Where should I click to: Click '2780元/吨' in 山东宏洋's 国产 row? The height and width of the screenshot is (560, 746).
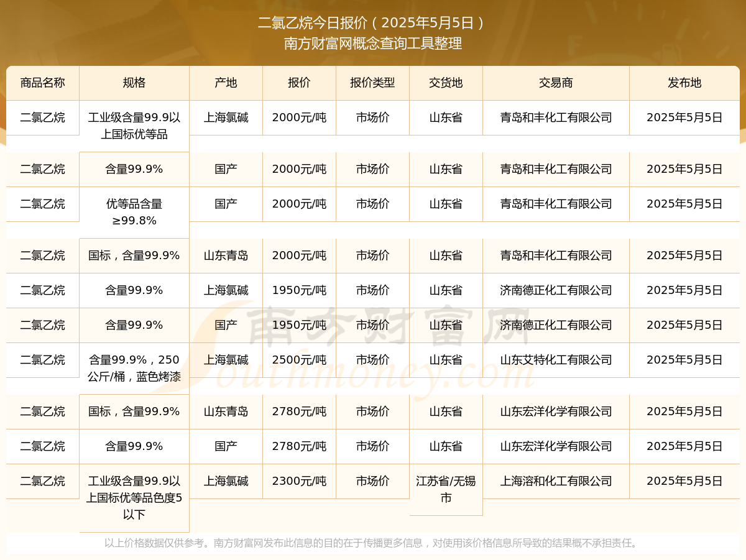click(299, 446)
